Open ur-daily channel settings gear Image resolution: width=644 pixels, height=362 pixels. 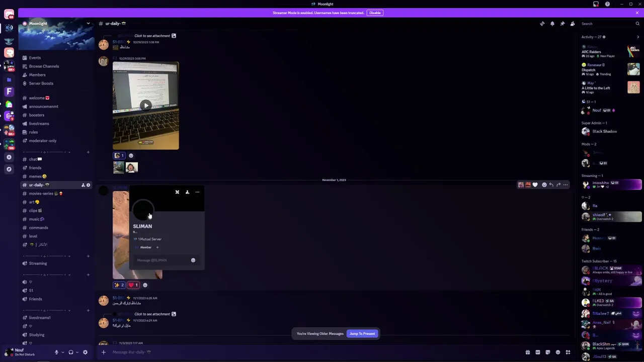(88, 185)
